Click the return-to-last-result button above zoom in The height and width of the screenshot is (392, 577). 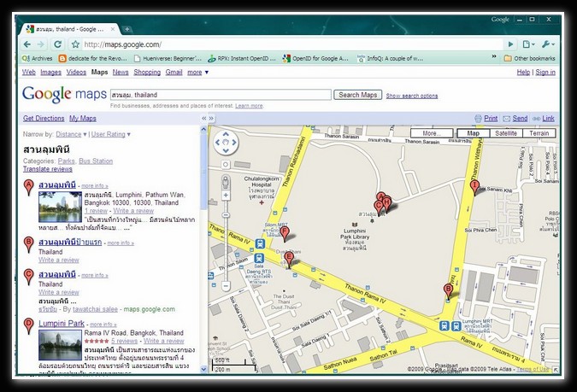(x=226, y=164)
